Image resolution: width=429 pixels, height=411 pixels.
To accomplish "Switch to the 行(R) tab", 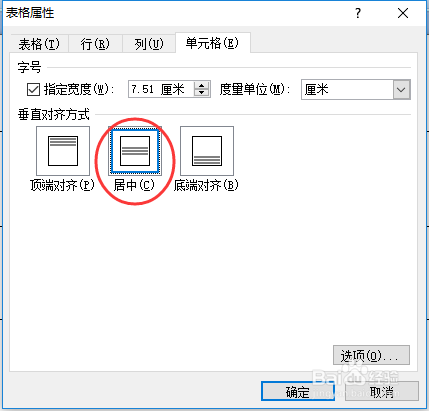I will (95, 44).
